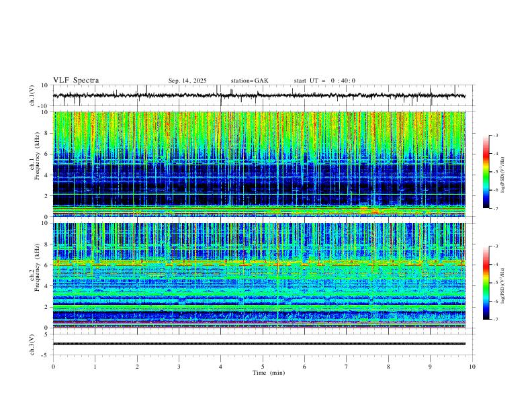Screen dimensions: 532x411
Task: Click time axis tick label "7"
Action: coord(347,367)
